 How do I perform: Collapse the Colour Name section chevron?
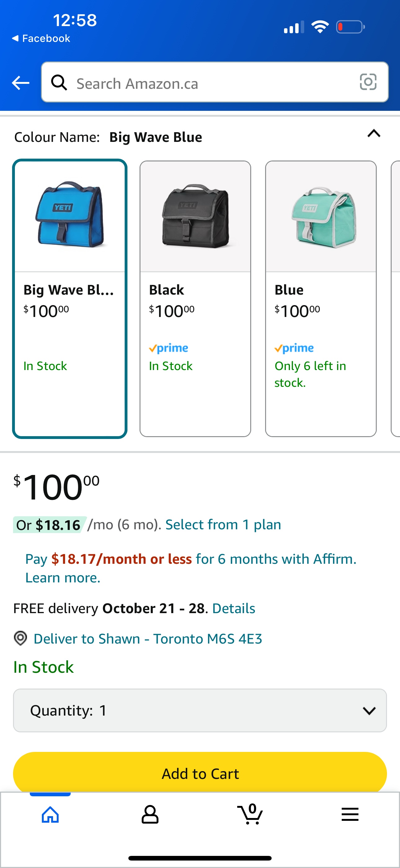[x=374, y=134]
